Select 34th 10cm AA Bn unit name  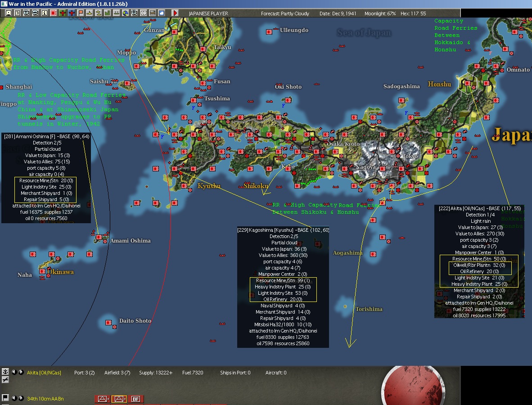pyautogui.click(x=45, y=399)
